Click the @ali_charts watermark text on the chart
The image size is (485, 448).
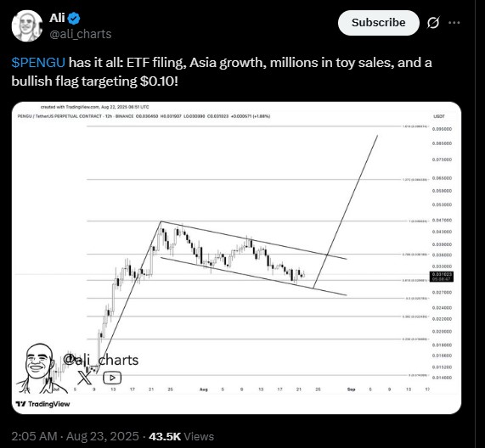click(x=101, y=360)
